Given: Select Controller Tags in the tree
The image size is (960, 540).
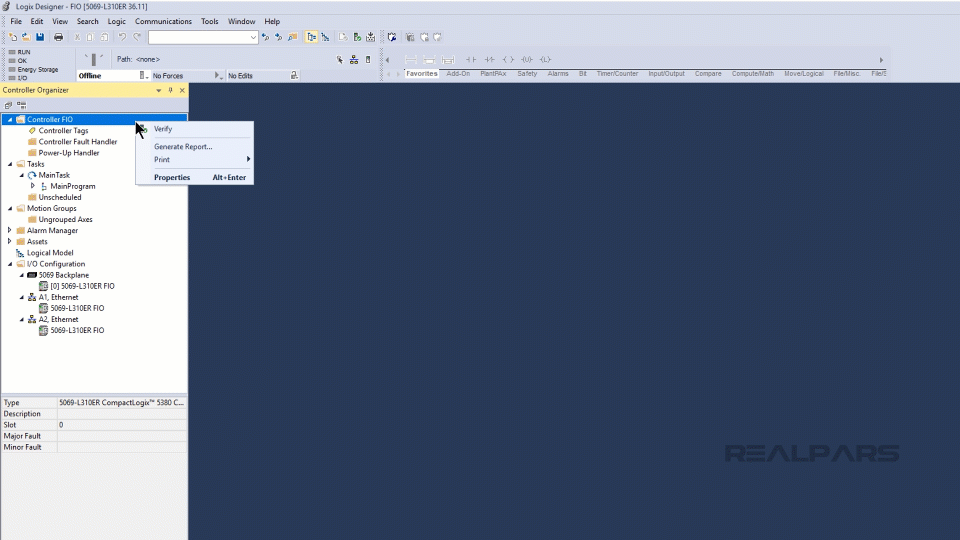Looking at the screenshot, I should tap(63, 130).
